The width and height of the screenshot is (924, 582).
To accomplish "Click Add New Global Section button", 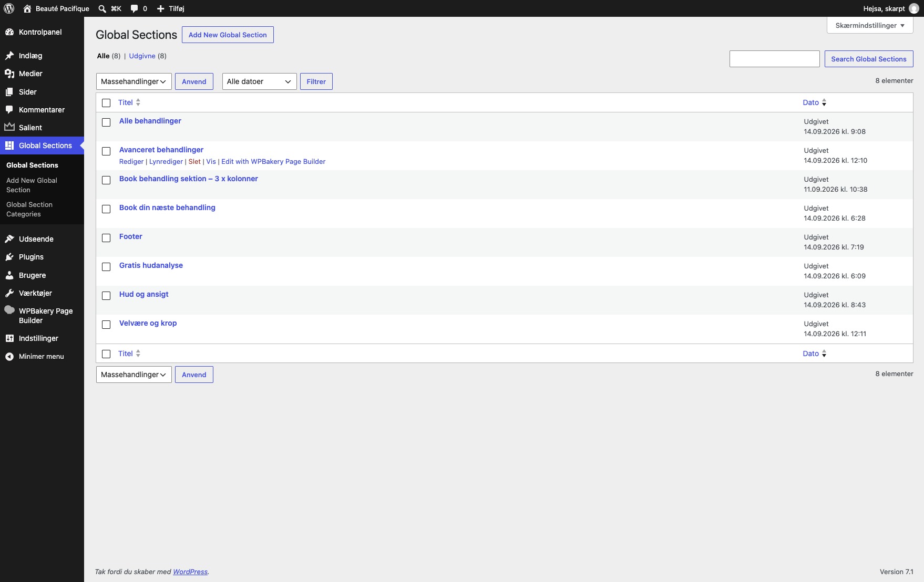I will [x=228, y=35].
